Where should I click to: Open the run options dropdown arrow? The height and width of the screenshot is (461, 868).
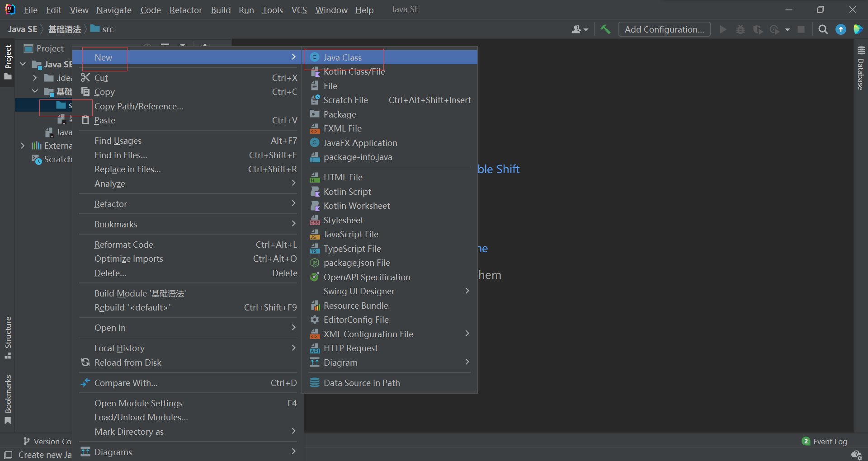(787, 29)
